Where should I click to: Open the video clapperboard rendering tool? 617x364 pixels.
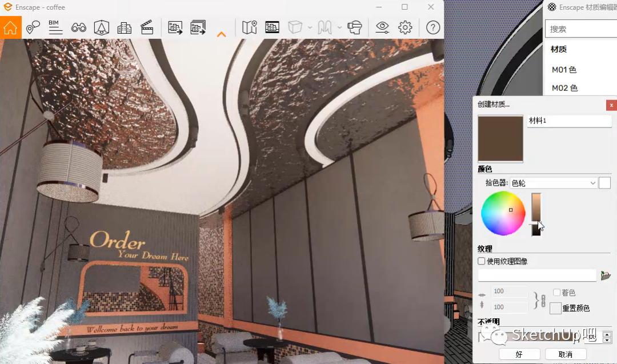pos(147,27)
